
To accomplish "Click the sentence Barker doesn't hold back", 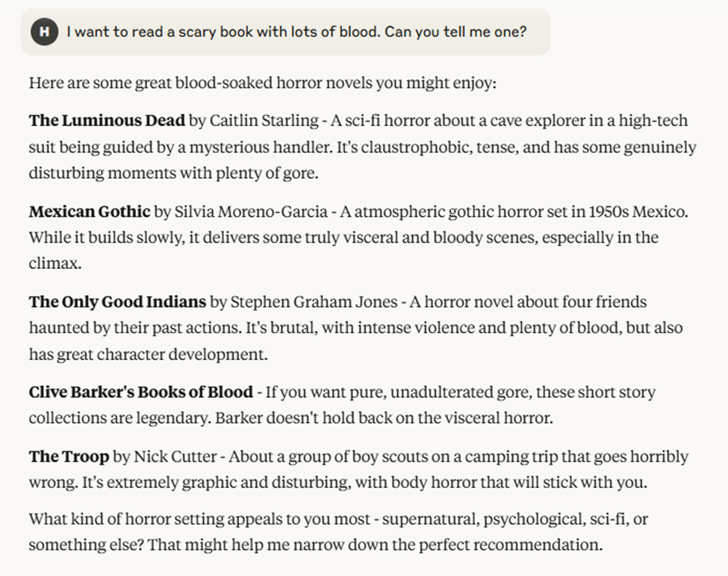I will click(384, 418).
